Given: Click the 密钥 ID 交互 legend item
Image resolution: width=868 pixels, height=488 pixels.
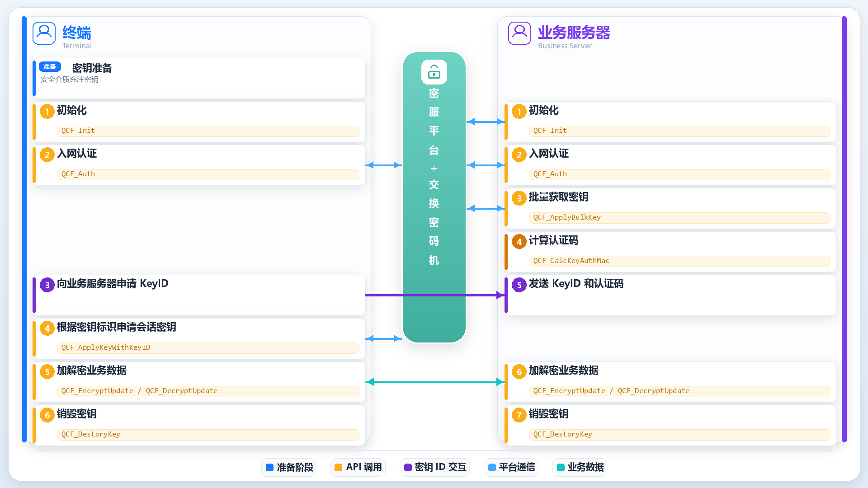Looking at the screenshot, I should (435, 467).
